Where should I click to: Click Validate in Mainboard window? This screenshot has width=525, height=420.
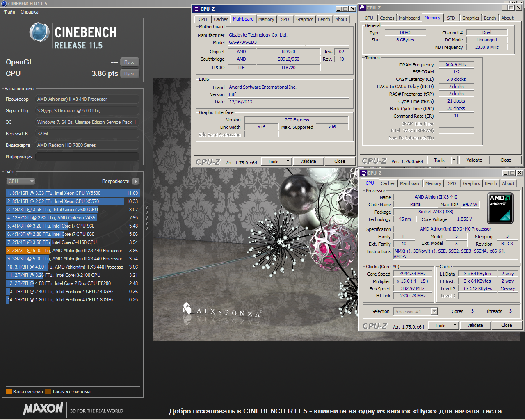pos(308,161)
